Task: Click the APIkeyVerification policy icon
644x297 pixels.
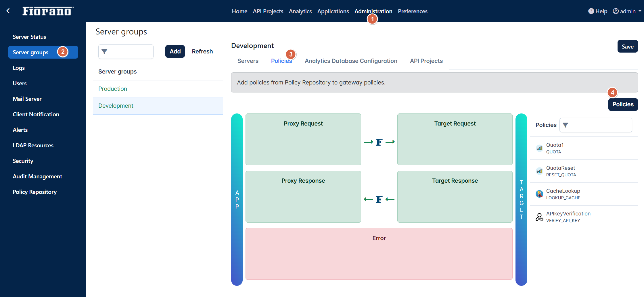Action: coord(539,217)
